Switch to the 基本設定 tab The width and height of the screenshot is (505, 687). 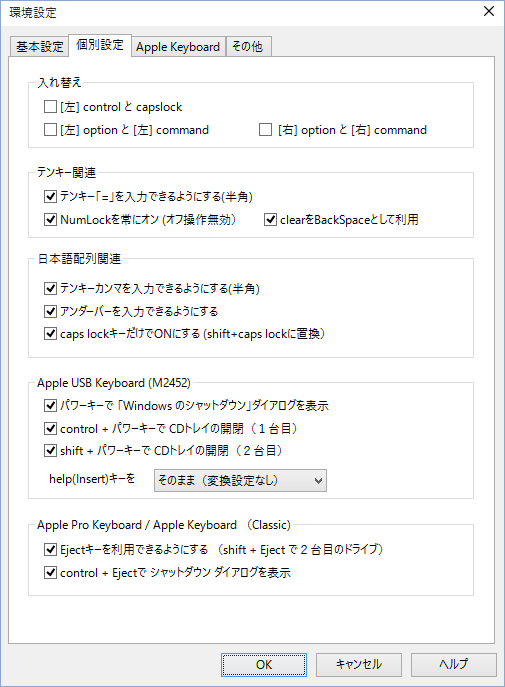pos(39,46)
